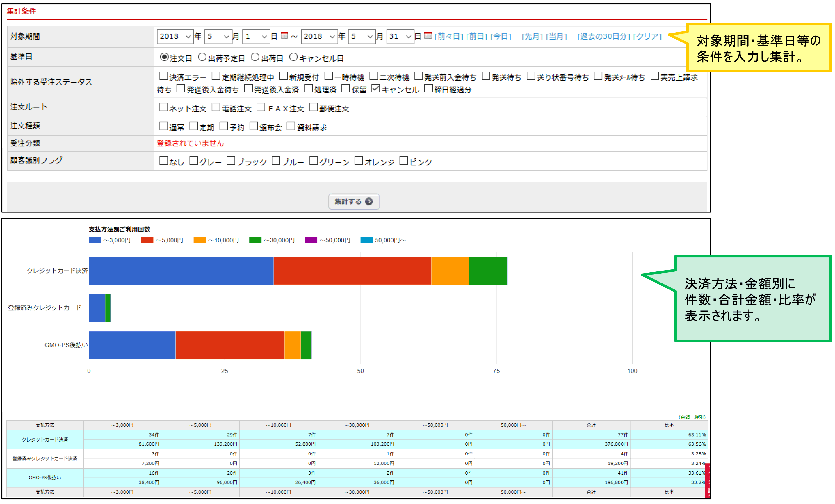This screenshot has height=504, width=835.
Task: Click the 集計する button arrow icon
Action: [x=369, y=201]
